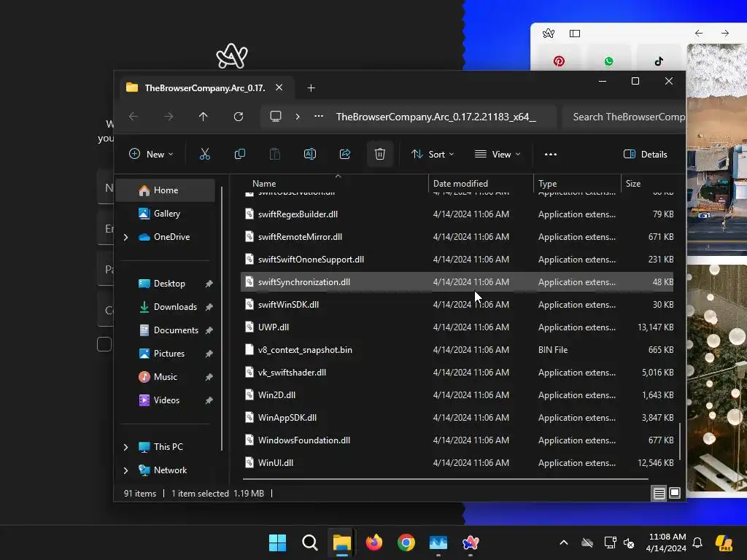Click the Arc logo icon in browser window
Viewport: 747px width, 560px height.
click(549, 34)
